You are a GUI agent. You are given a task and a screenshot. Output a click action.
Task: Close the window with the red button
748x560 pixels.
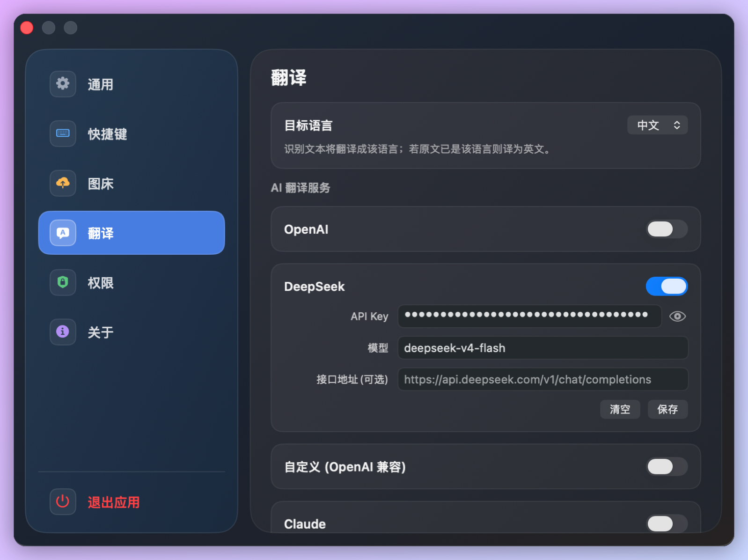(27, 28)
